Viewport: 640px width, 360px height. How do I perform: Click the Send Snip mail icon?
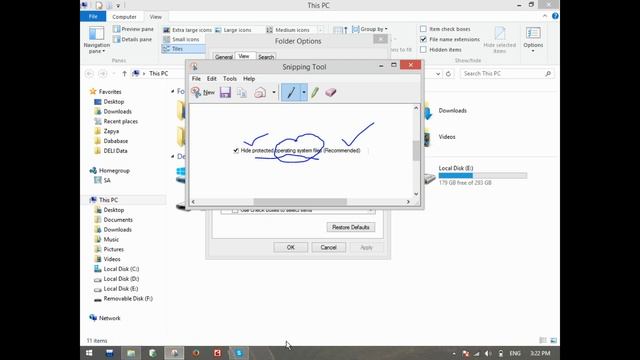260,93
